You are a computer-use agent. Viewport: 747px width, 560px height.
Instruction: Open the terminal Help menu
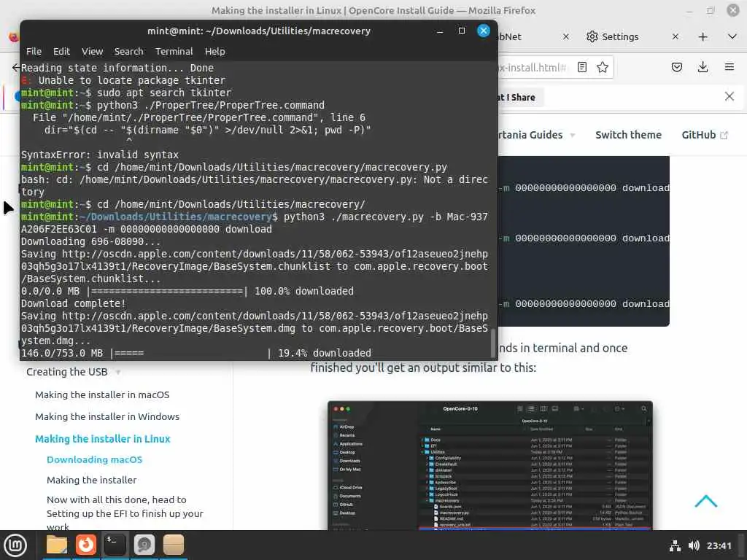tap(215, 52)
